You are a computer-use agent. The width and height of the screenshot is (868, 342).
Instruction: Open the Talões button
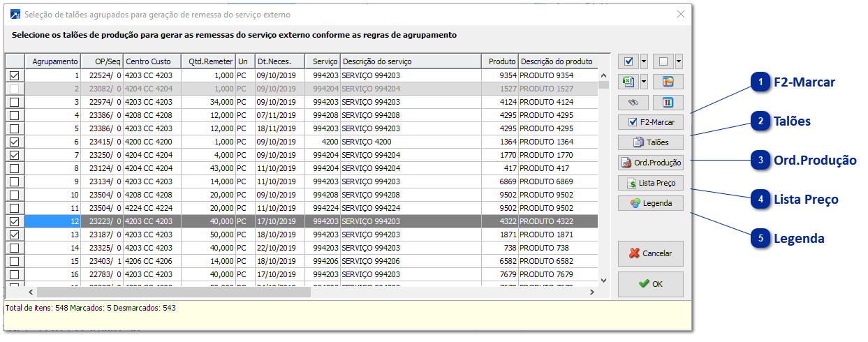pyautogui.click(x=650, y=142)
